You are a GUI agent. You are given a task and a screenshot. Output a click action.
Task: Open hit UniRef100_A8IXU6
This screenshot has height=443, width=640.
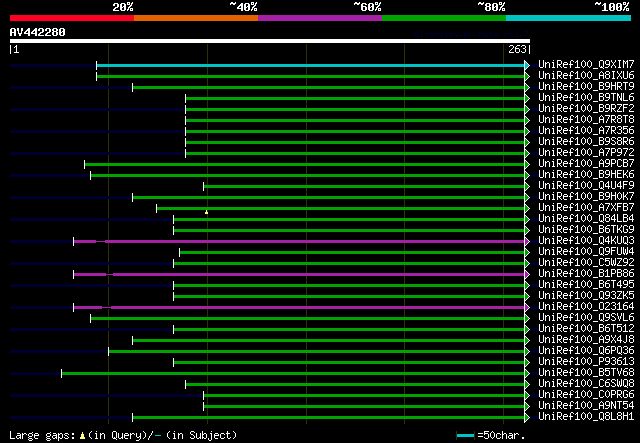[586, 76]
